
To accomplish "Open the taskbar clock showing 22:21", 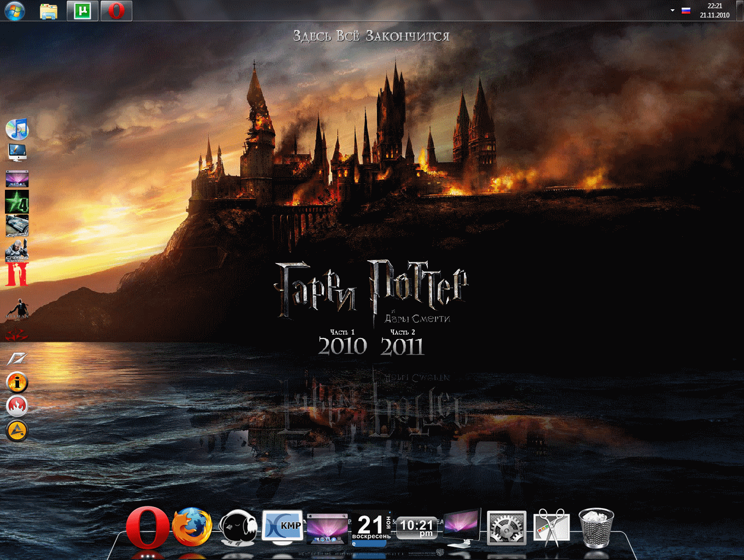I will [x=714, y=10].
